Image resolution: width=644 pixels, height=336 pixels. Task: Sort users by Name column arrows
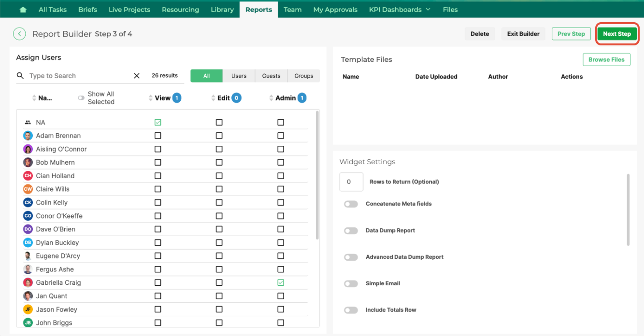34,98
